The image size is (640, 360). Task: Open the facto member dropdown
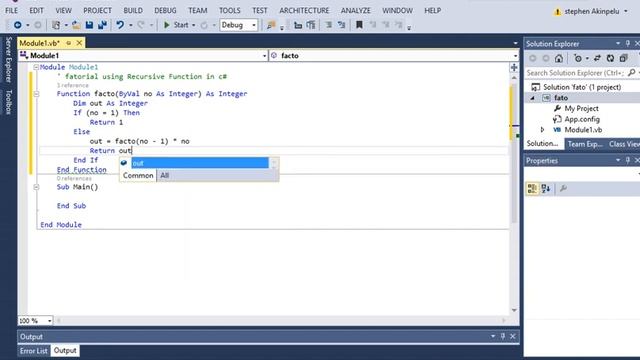click(515, 56)
